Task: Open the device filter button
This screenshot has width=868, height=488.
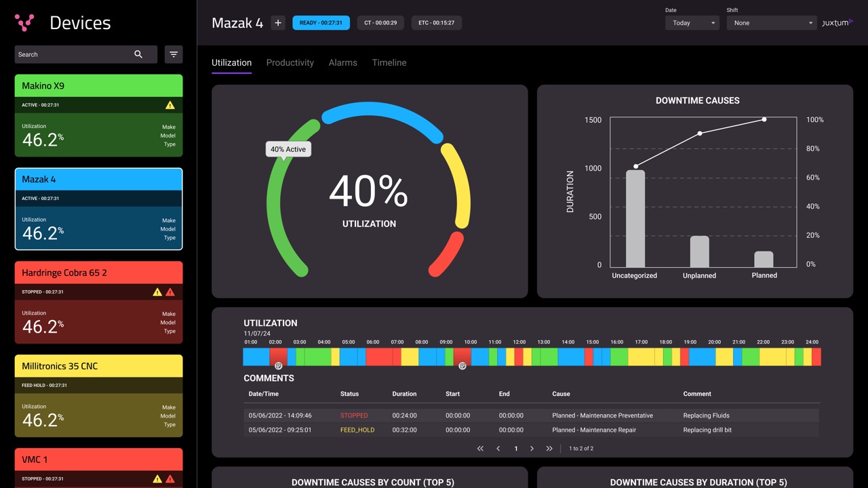Action: point(174,54)
